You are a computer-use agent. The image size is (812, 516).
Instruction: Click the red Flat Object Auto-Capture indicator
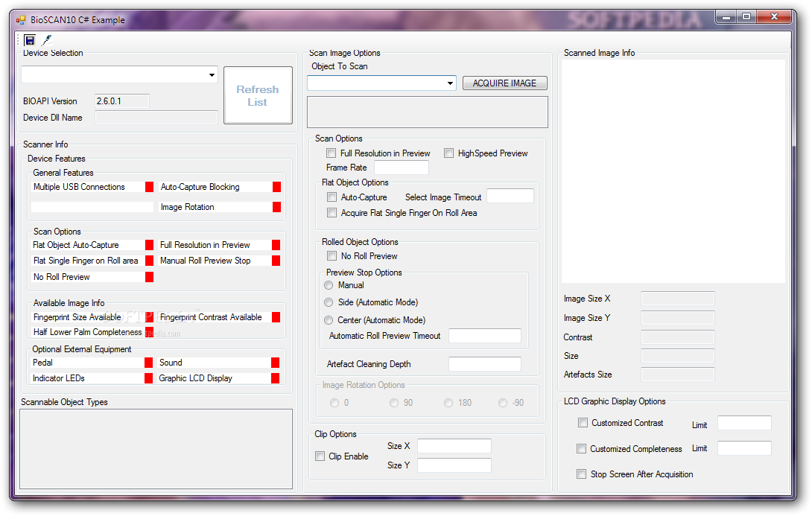[x=149, y=245]
